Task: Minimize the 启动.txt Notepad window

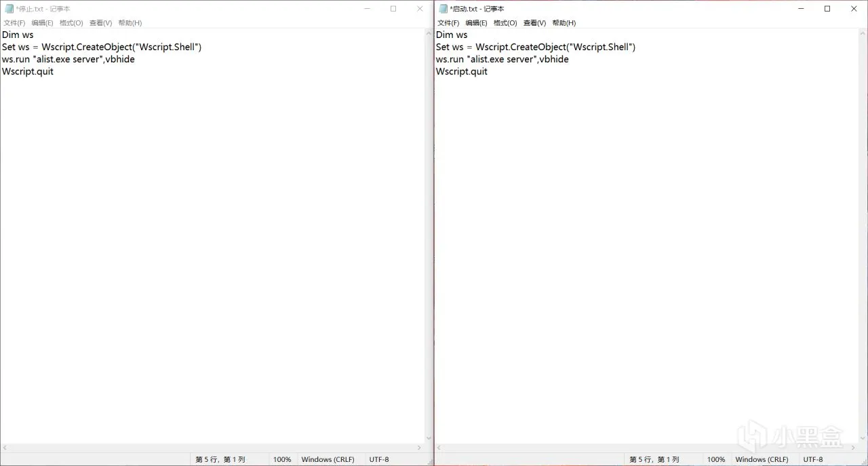Action: (801, 9)
